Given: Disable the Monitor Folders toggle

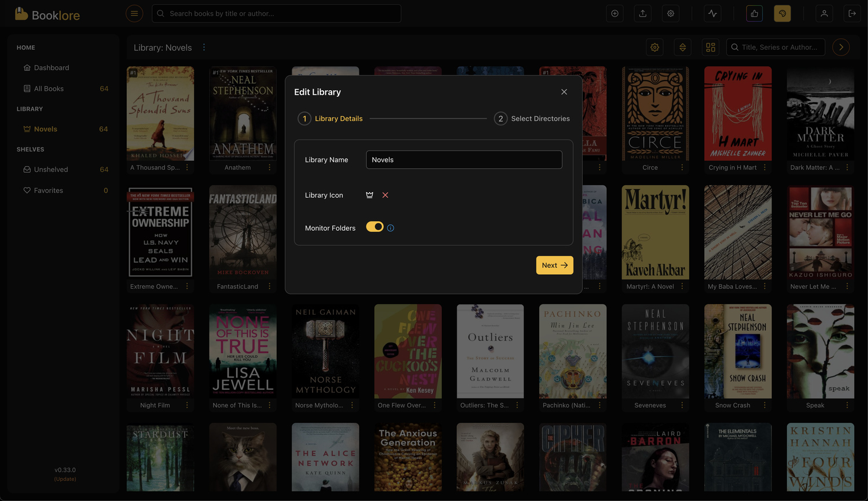Looking at the screenshot, I should click(x=374, y=227).
